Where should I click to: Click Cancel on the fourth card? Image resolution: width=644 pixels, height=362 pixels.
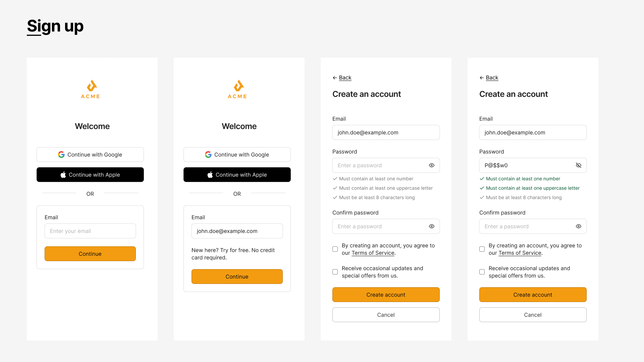[533, 315]
